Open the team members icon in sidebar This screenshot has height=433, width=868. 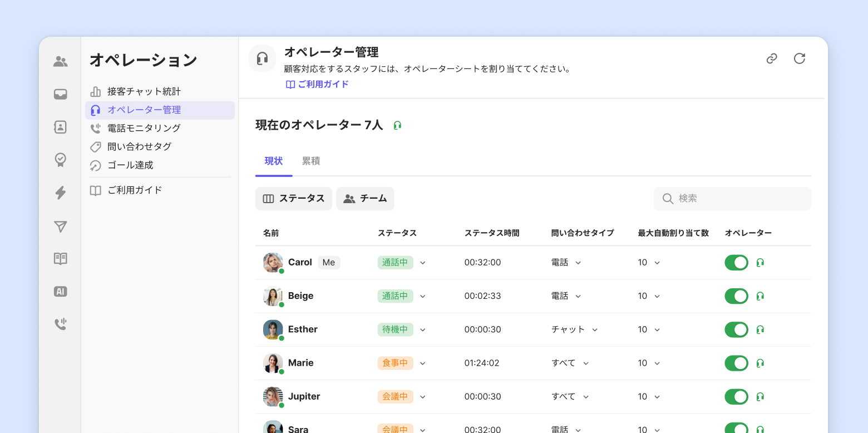point(60,62)
